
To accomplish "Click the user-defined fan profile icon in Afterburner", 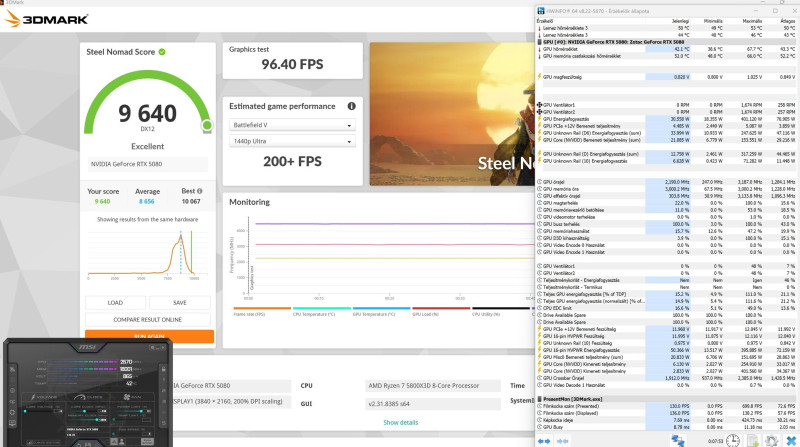I will [x=121, y=441].
